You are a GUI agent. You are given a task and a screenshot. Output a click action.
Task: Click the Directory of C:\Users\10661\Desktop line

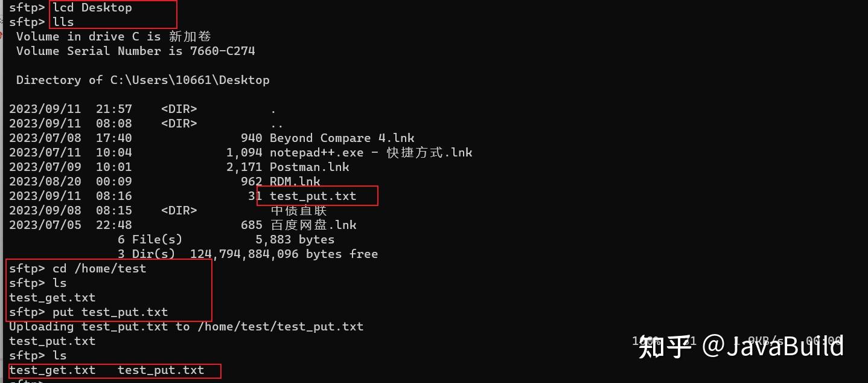(x=143, y=80)
